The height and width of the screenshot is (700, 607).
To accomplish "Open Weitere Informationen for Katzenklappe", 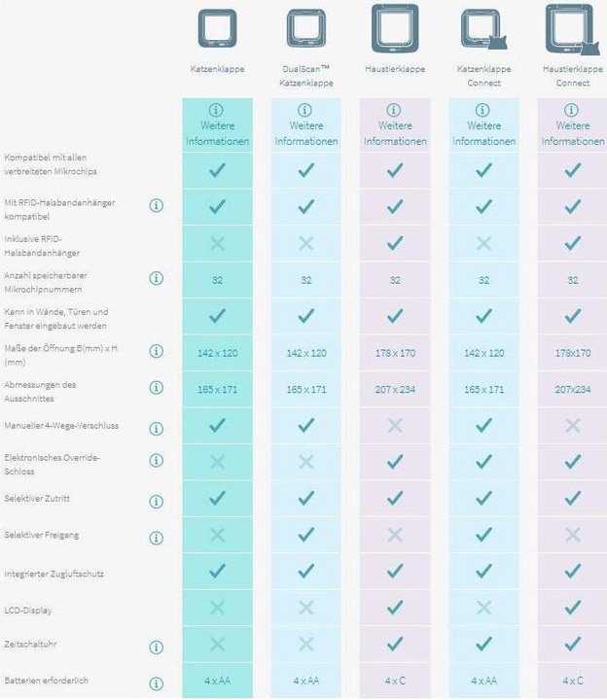I will coord(217,125).
